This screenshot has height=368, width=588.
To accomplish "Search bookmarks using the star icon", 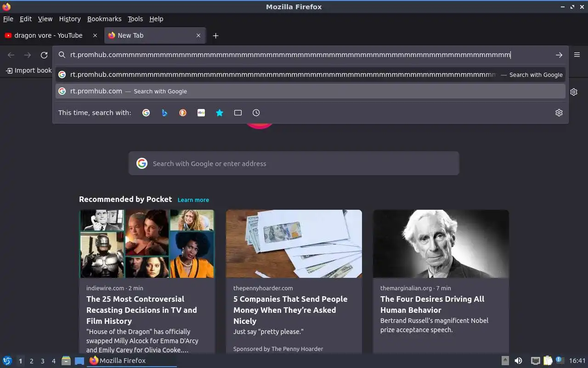I will (220, 113).
